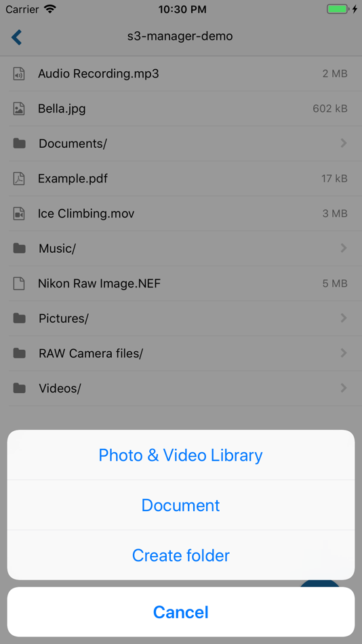This screenshot has height=644, width=362.
Task: Choose Create folder option
Action: click(x=181, y=555)
